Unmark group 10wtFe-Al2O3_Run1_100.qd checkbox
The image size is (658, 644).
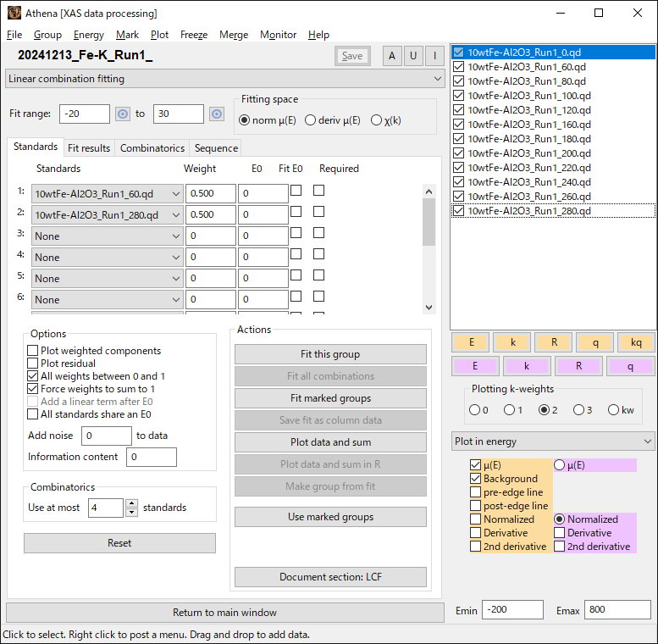coord(459,95)
